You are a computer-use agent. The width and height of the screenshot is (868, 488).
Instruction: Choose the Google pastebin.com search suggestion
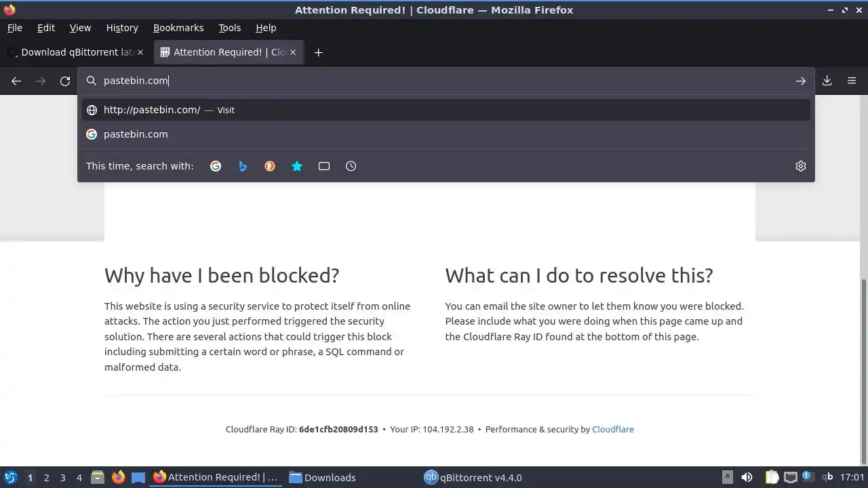446,134
